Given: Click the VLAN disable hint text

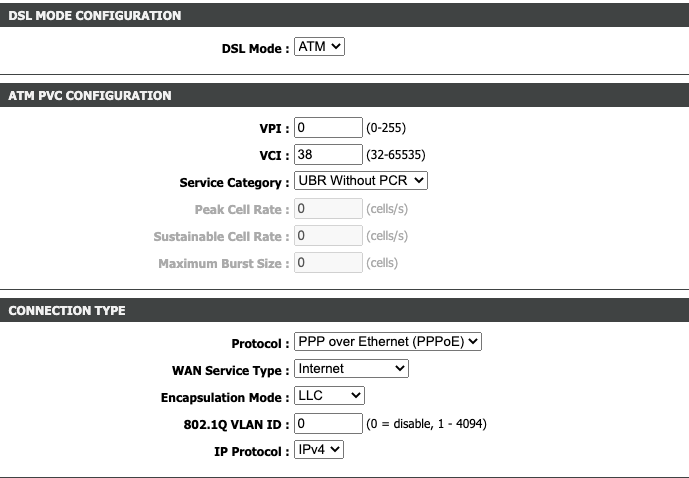Looking at the screenshot, I should 426,424.
